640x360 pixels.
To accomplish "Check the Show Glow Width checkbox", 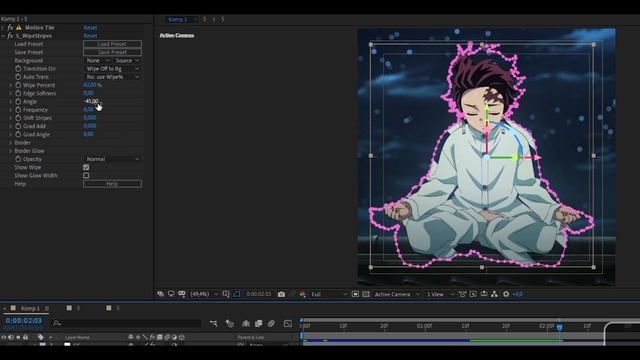I will [x=86, y=176].
